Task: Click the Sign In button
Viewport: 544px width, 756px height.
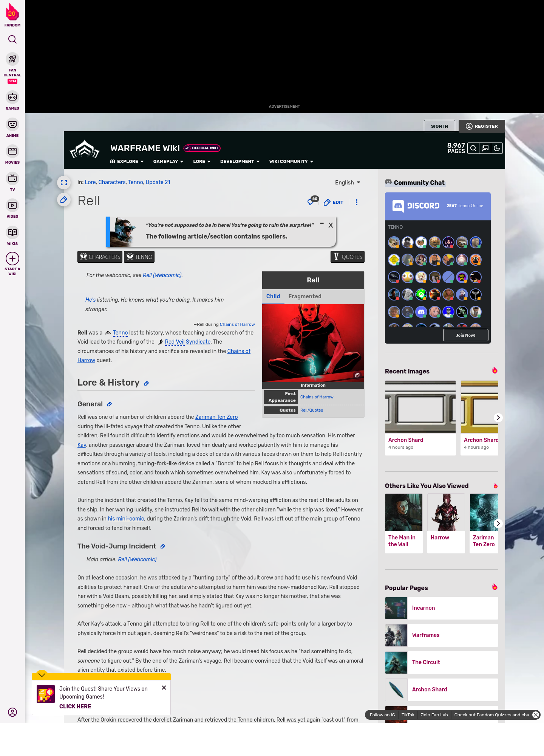Action: (439, 126)
